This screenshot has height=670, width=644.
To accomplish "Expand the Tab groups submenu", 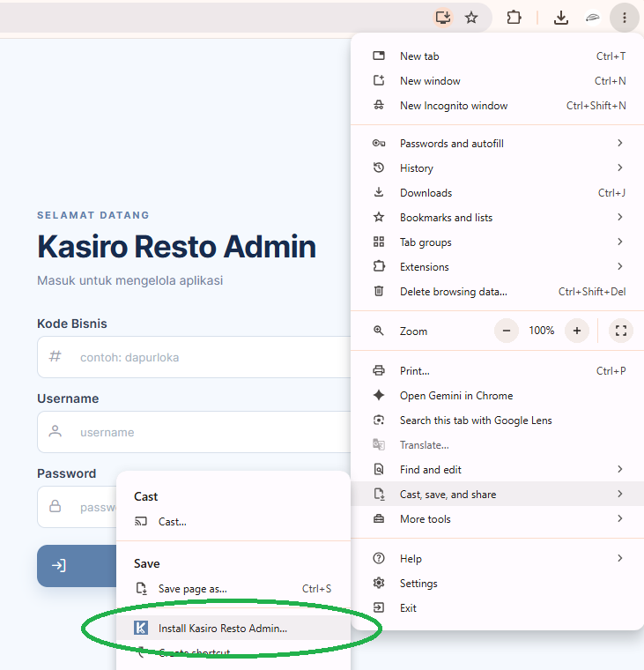I will pyautogui.click(x=498, y=242).
